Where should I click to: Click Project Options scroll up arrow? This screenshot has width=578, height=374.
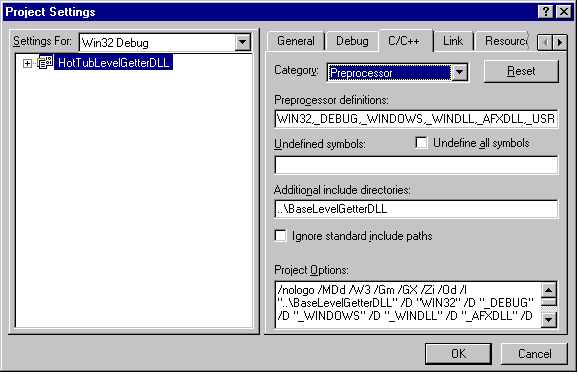(x=549, y=290)
